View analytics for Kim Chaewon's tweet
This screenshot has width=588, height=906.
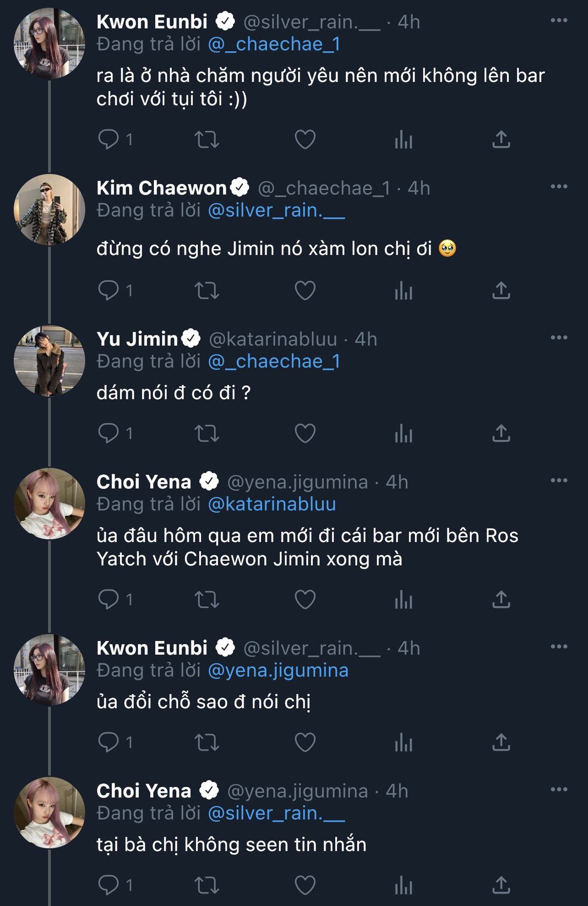point(403,290)
